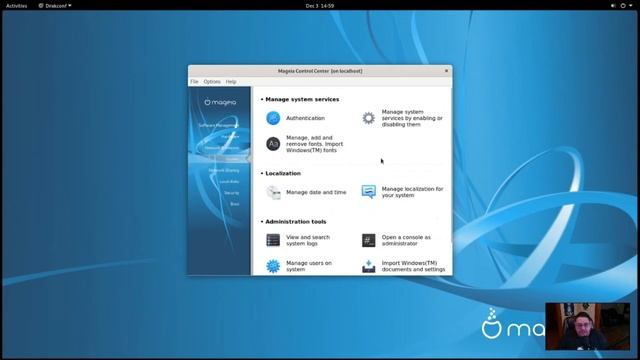Click the 'Administration tools' section heading
The image size is (640, 360).
(x=296, y=222)
